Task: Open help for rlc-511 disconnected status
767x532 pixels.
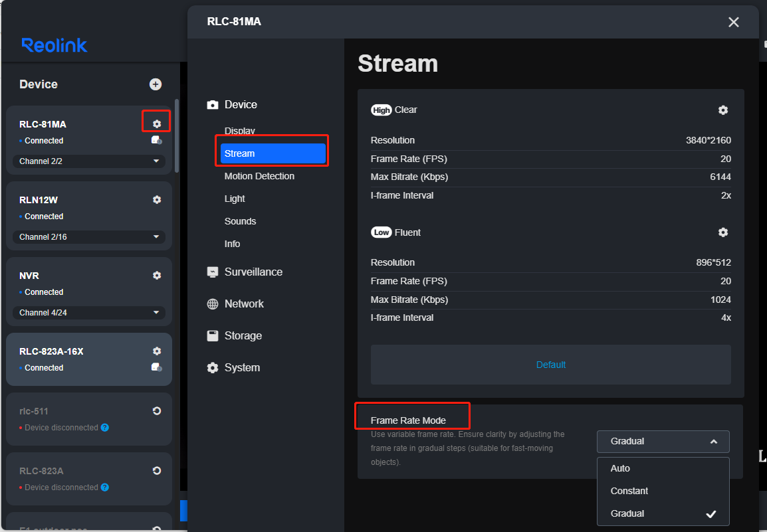Action: click(x=104, y=427)
